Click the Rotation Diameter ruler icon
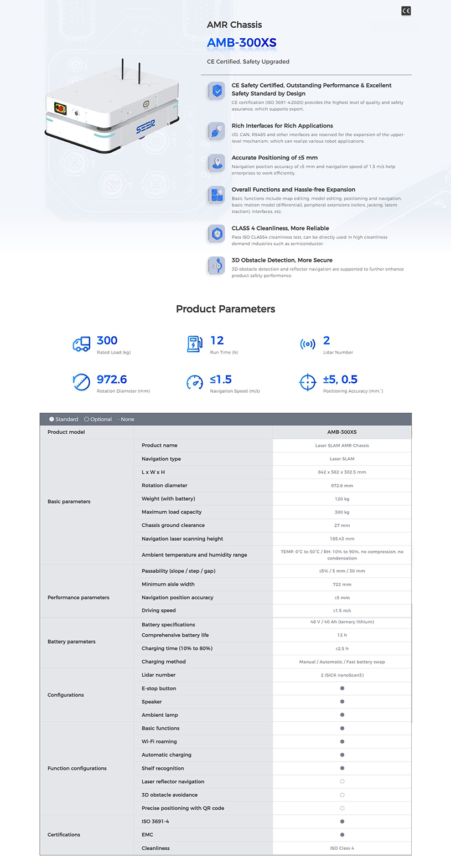Viewport: 451px width, 868px height. [81, 382]
